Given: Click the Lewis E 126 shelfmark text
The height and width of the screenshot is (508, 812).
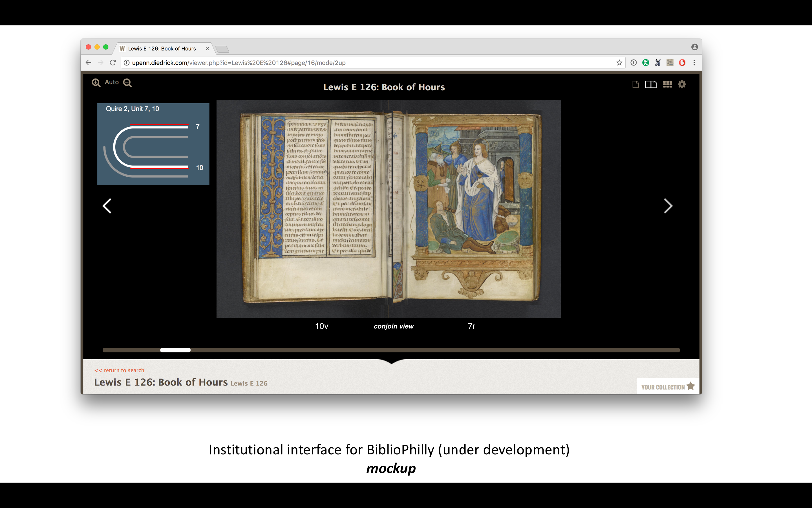Looking at the screenshot, I should 249,383.
